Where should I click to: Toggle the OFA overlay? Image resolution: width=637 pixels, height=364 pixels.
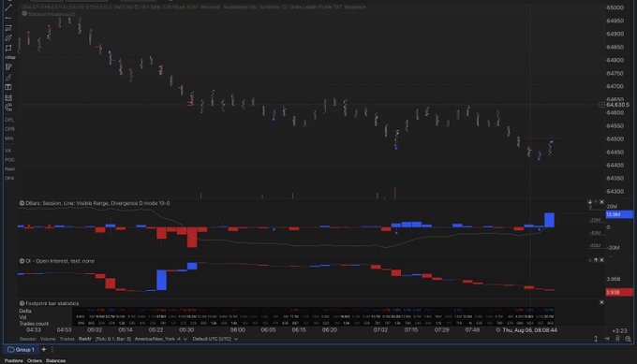coord(9,178)
